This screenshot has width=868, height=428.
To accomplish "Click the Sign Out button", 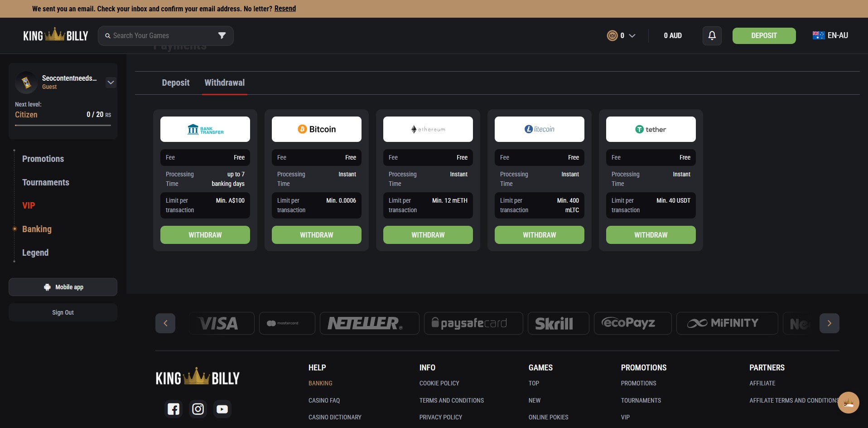I will tap(63, 312).
